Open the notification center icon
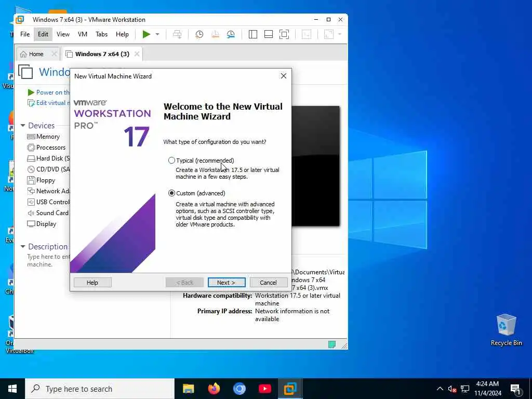Image resolution: width=532 pixels, height=399 pixels. [515, 389]
